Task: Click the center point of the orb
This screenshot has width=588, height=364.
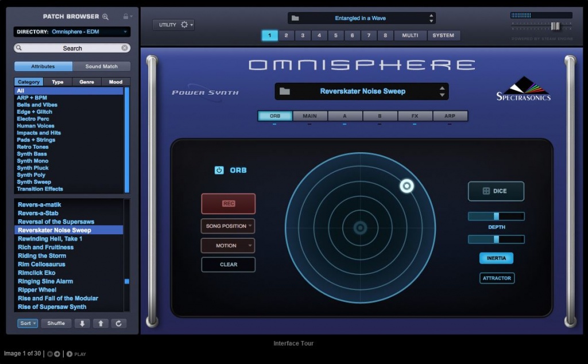Action: [x=361, y=227]
